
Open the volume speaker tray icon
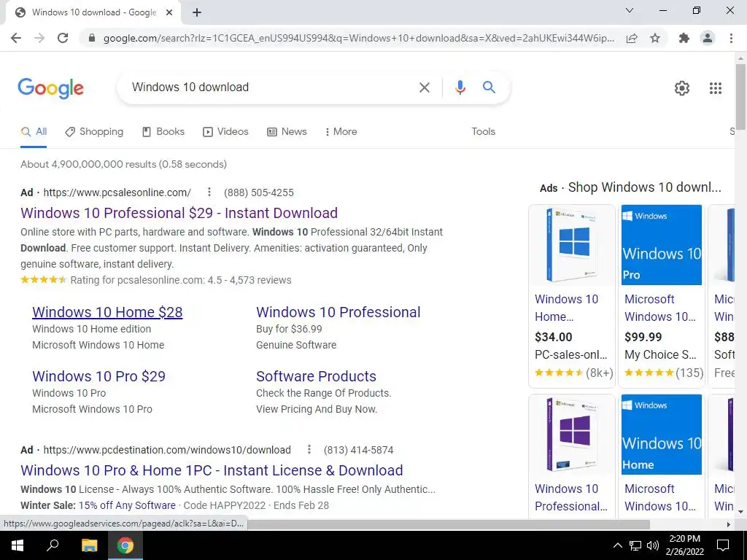(653, 545)
